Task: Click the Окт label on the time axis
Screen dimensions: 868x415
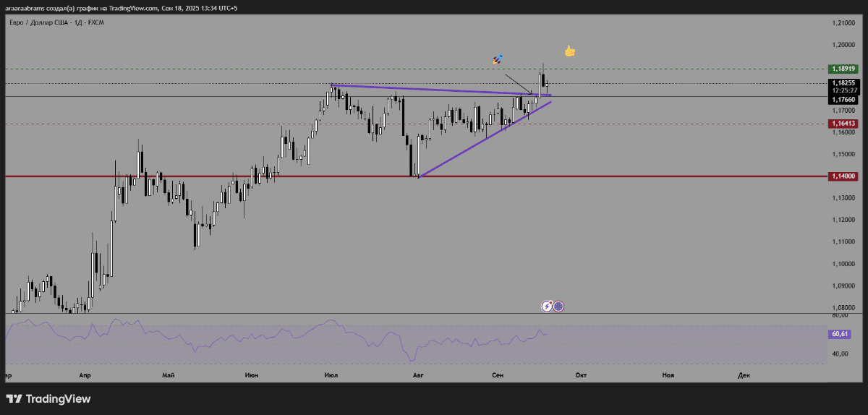Action: point(580,375)
